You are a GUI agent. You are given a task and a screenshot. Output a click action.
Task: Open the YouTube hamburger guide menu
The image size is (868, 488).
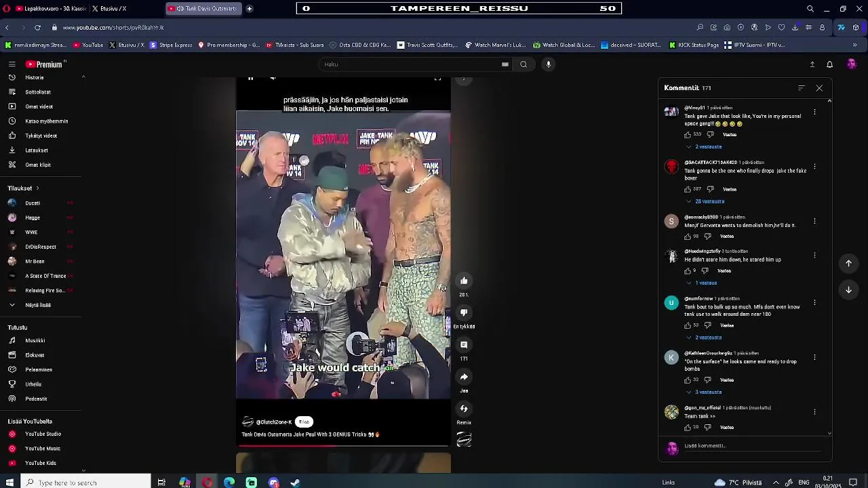coord(12,64)
